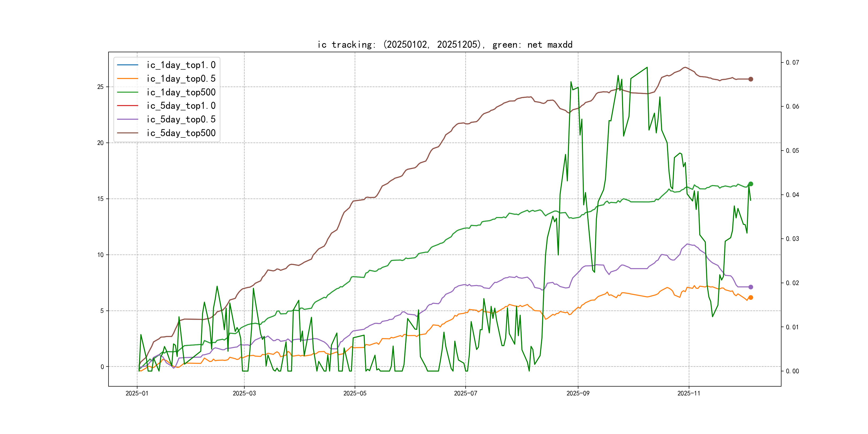This screenshot has width=868, height=434.
Task: Click the purple endpoint marker dot
Action: click(751, 287)
